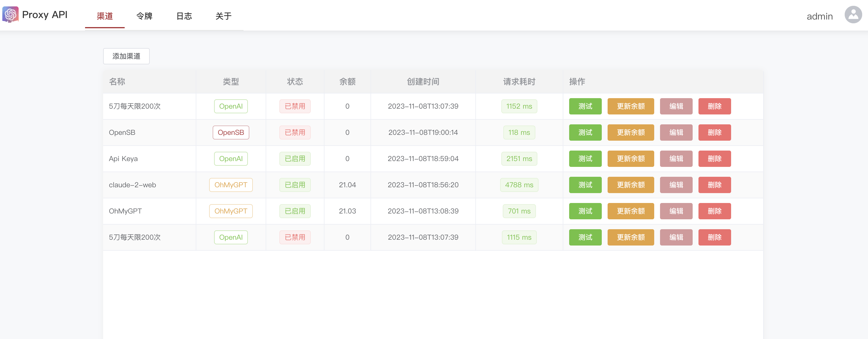Click the Proxy API logo icon
Viewport: 868px width, 339px height.
pos(10,15)
